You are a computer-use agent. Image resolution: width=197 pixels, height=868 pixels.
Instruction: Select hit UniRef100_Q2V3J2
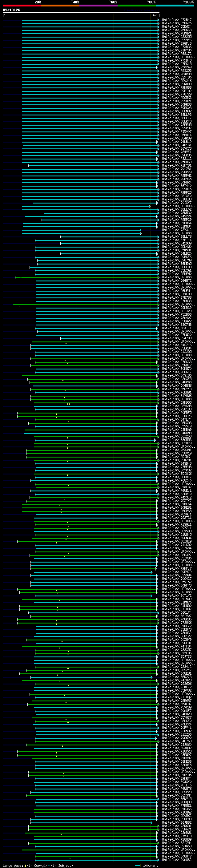[177, 230]
